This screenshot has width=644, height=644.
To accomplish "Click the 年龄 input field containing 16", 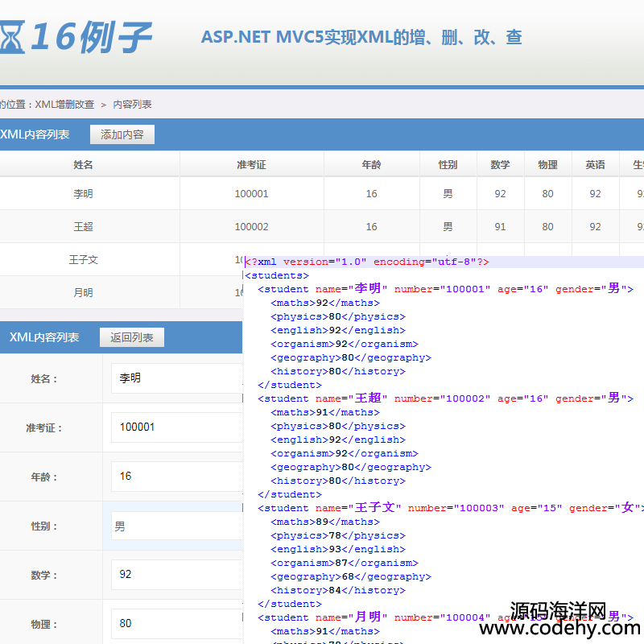I will point(177,476).
